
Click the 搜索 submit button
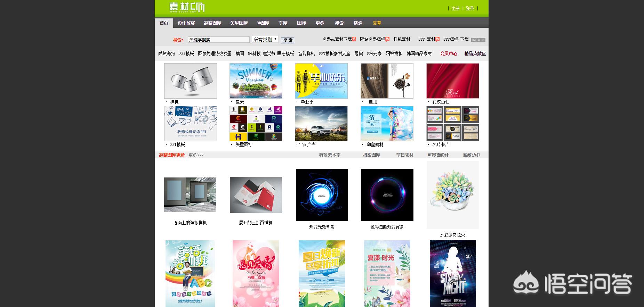pos(287,40)
